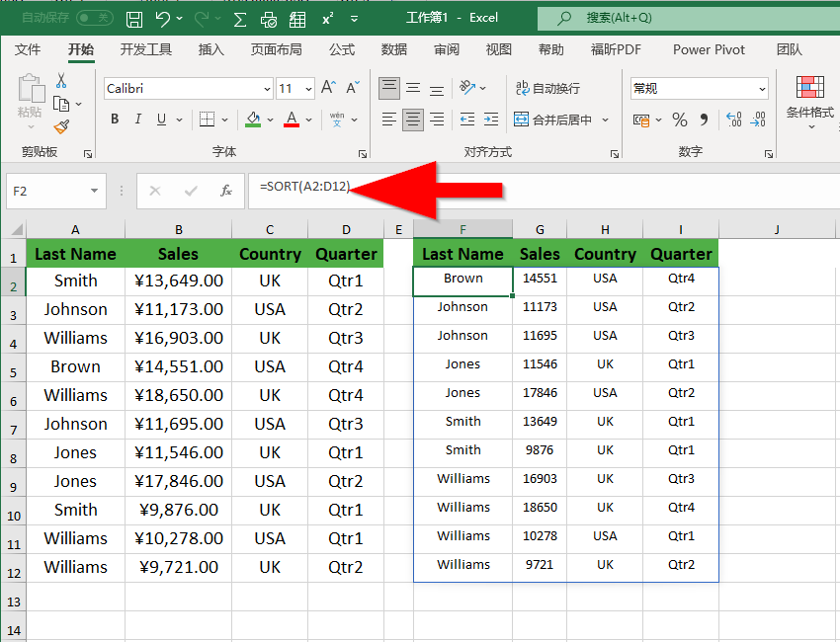Screen dimensions: 840x642
Task: Open the number format 常规 dropdown
Action: click(x=762, y=89)
